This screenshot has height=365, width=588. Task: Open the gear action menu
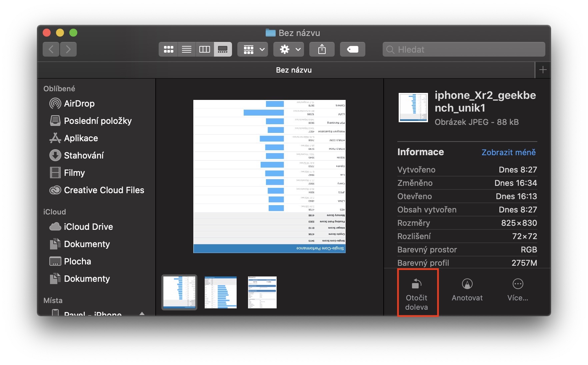(289, 49)
